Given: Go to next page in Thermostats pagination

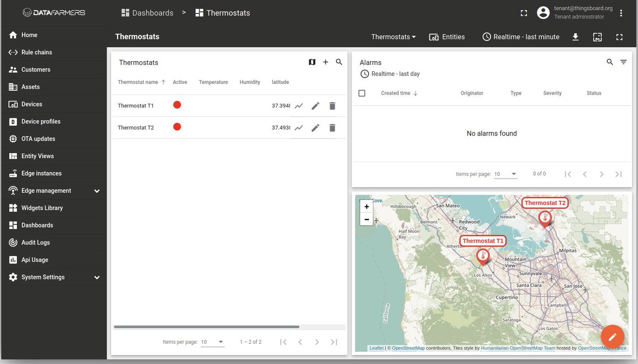Looking at the screenshot, I should point(317,342).
